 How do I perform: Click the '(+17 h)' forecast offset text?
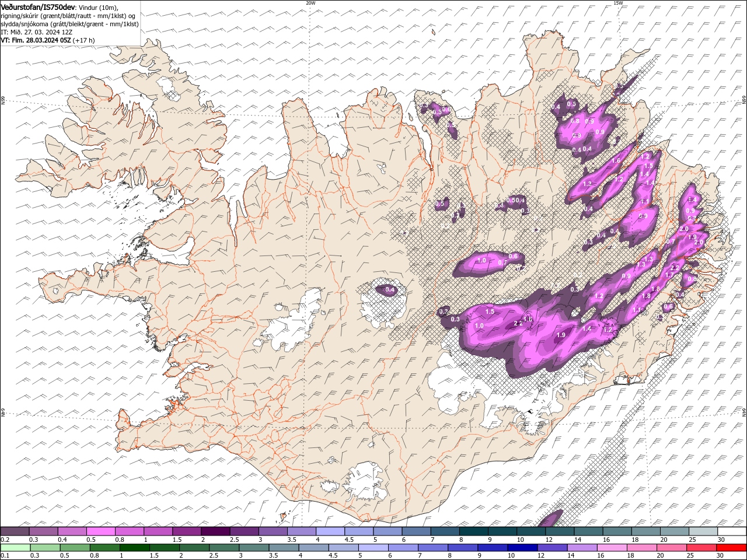click(x=84, y=40)
